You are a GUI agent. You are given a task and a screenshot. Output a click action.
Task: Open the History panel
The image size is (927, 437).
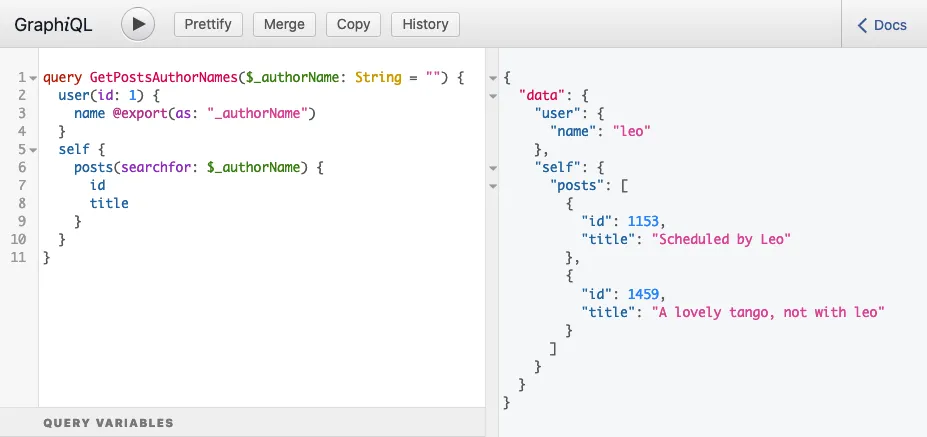[x=425, y=24]
